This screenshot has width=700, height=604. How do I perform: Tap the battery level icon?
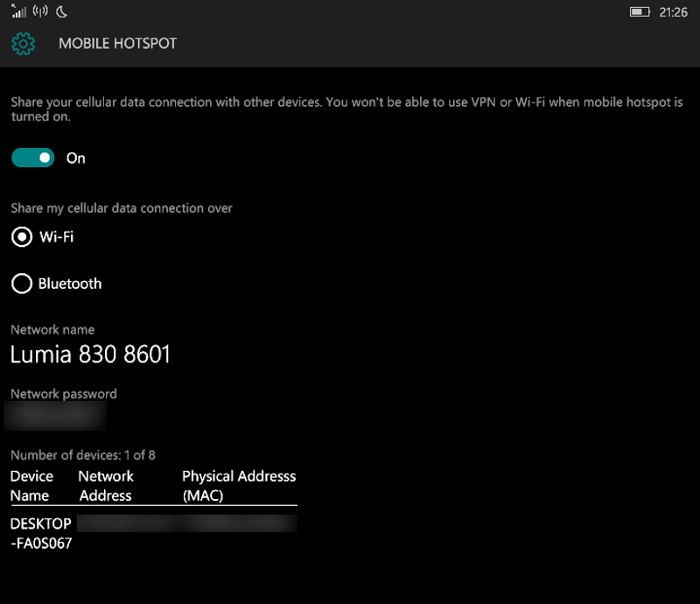pos(640,11)
